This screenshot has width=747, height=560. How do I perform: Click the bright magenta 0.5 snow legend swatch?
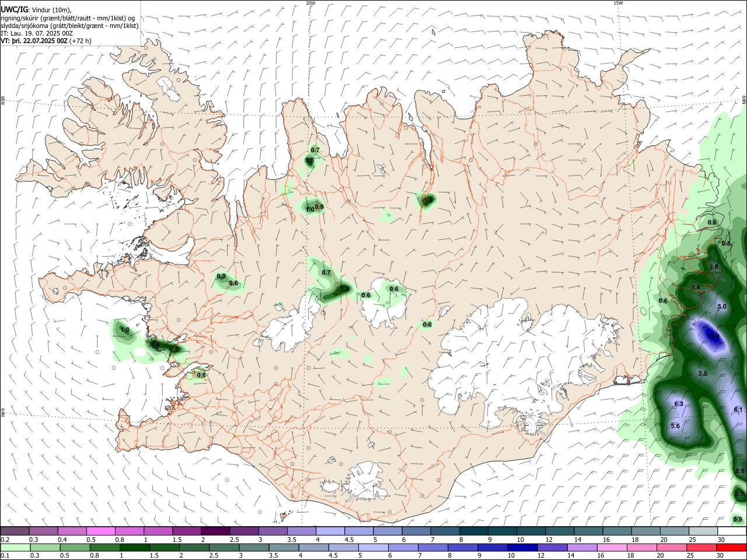[x=101, y=531]
